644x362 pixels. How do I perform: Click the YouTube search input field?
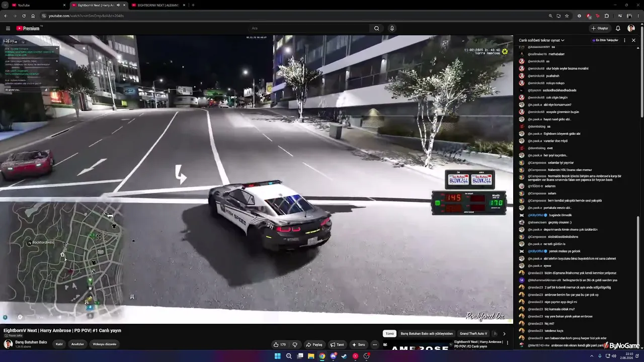[x=309, y=28]
